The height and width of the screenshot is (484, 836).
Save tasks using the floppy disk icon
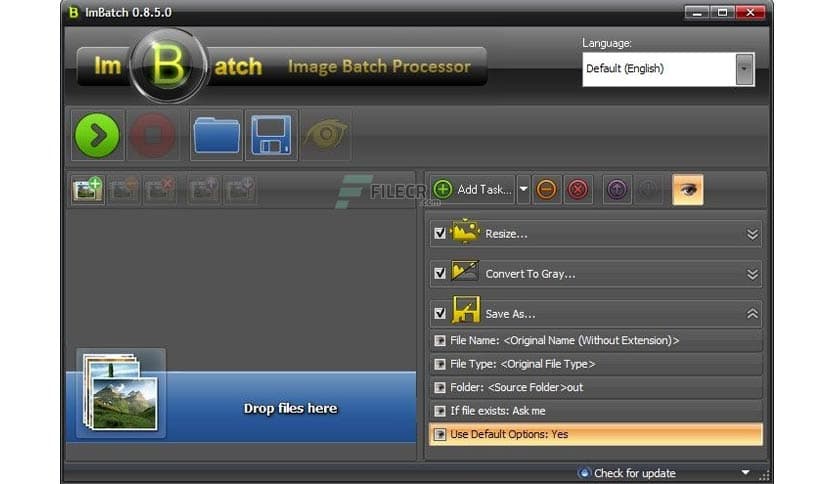271,135
